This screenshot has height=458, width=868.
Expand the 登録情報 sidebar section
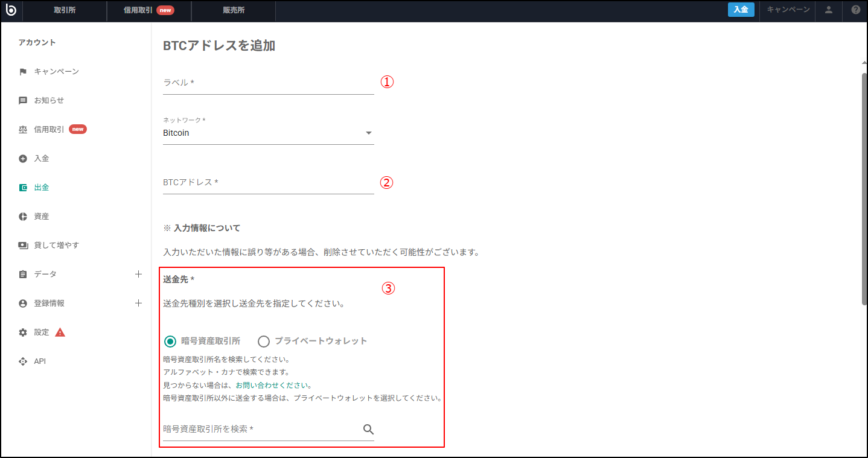pos(139,303)
